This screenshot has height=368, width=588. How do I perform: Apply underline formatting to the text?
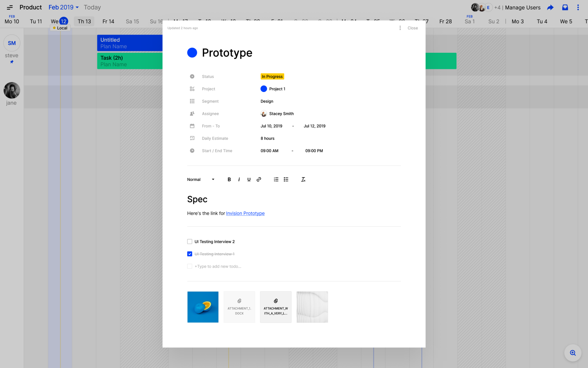click(x=249, y=179)
